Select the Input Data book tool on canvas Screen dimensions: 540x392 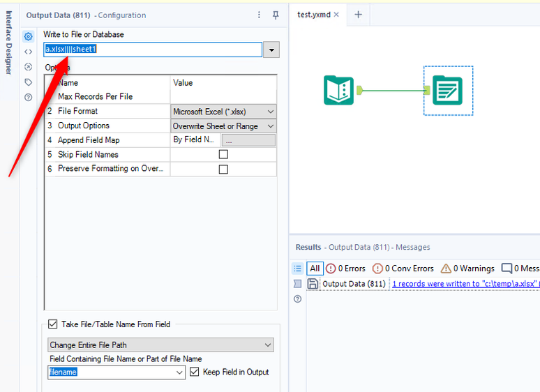coord(338,91)
